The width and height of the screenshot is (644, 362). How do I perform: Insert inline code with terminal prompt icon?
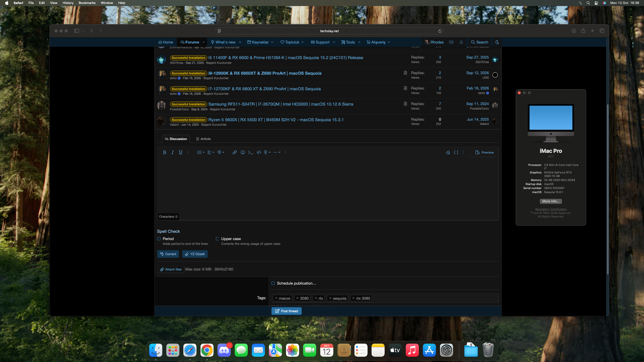coord(251,152)
